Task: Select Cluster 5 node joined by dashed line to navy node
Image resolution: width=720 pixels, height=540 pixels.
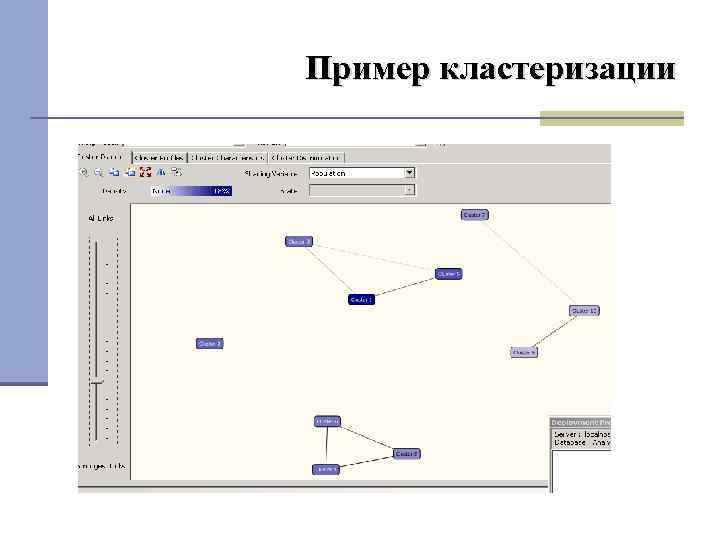Action: 449,274
